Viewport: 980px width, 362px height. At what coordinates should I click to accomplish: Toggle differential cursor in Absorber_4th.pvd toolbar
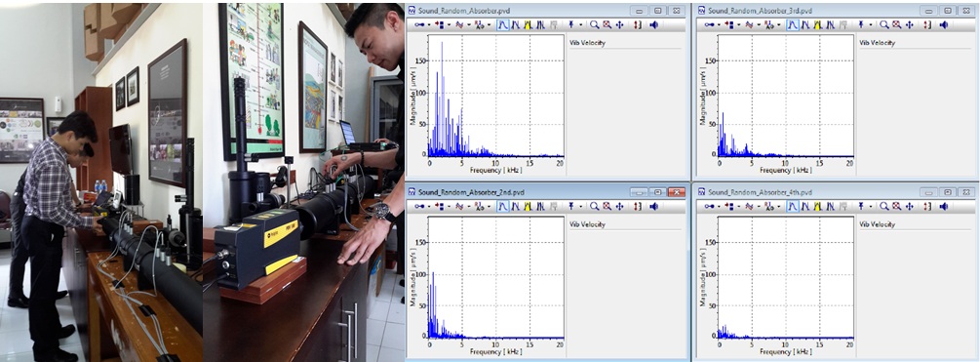[x=805, y=206]
